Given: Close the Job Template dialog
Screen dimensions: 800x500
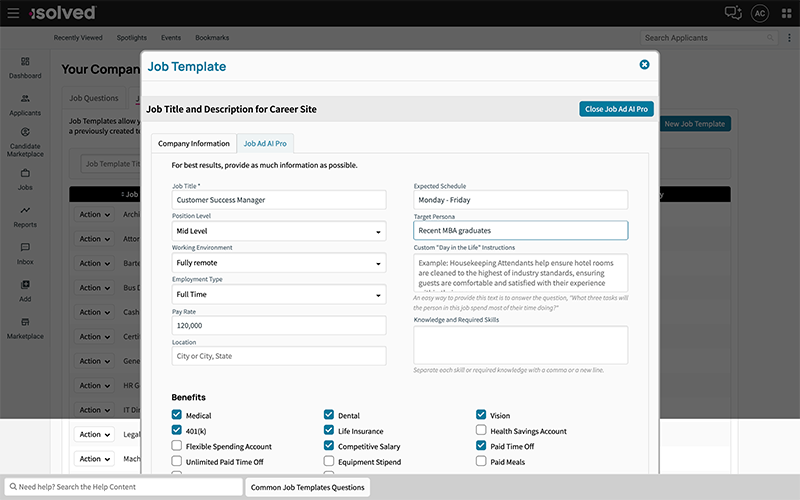Looking at the screenshot, I should [644, 65].
